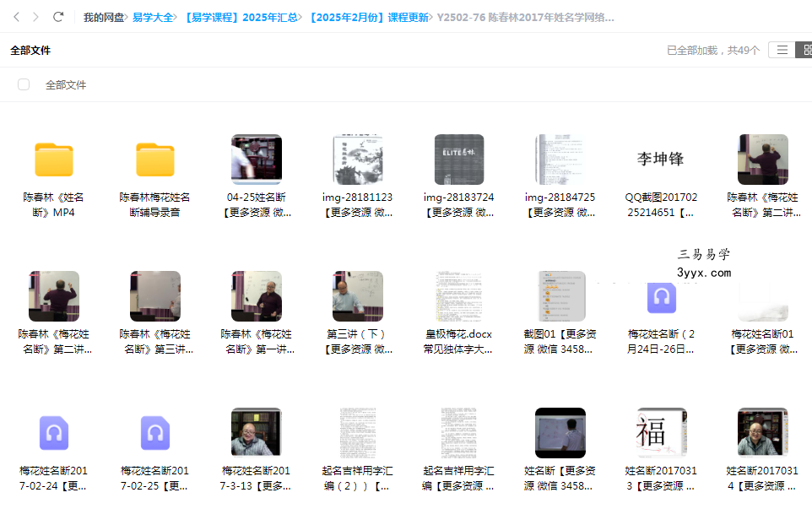Open 皇极梅花.docx document icon
Screen dimensions: 812x525
click(x=459, y=296)
